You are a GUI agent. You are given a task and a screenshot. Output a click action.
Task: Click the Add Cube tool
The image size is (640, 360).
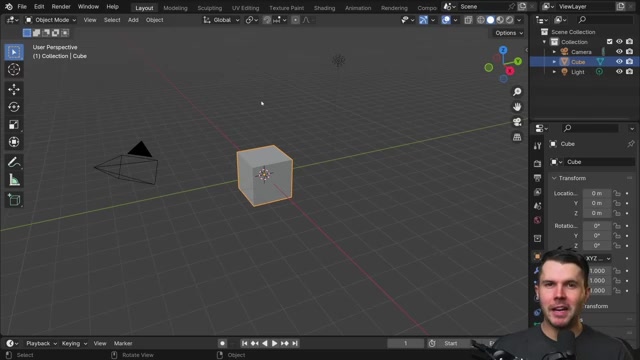point(14,200)
